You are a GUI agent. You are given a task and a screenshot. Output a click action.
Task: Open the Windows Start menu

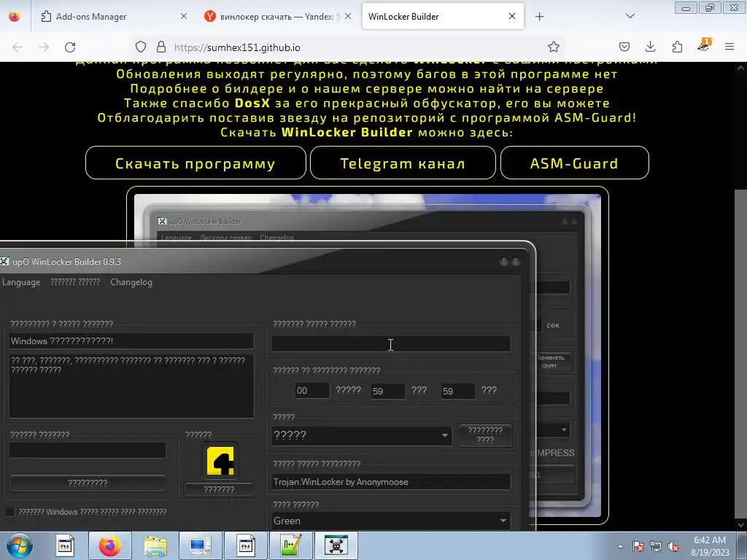pyautogui.click(x=18, y=545)
